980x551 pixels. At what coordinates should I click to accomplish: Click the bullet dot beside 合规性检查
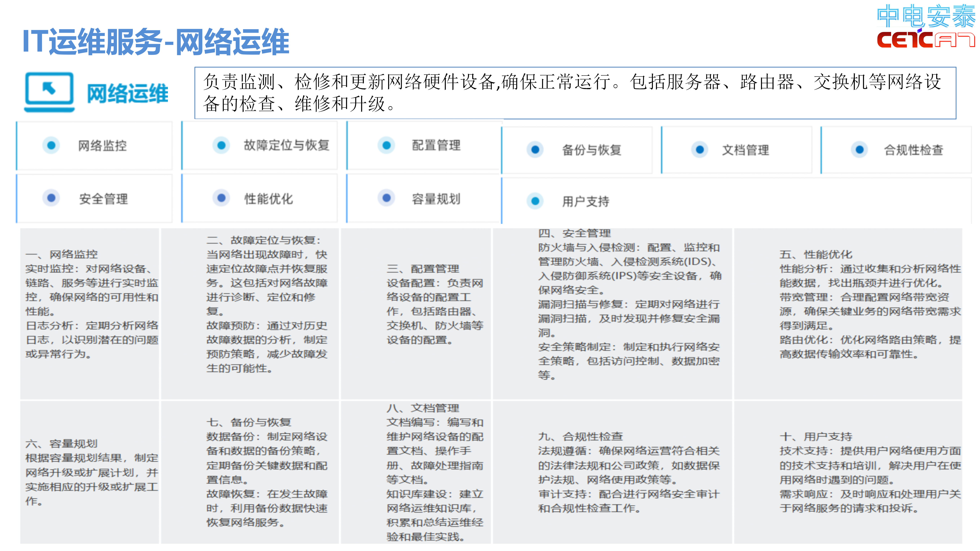[859, 150]
